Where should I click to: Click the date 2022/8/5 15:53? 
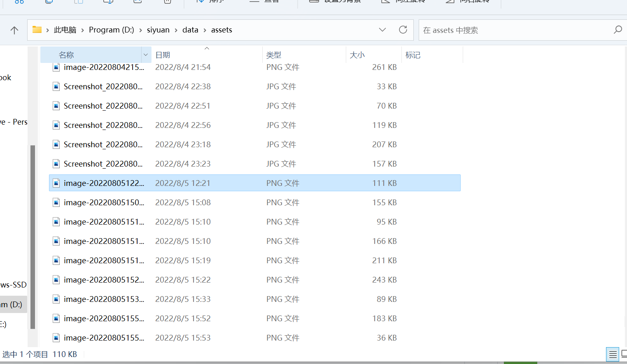tap(183, 338)
